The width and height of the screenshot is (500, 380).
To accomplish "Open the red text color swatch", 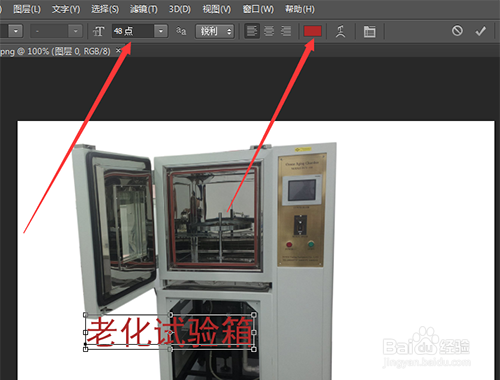I will [313, 31].
